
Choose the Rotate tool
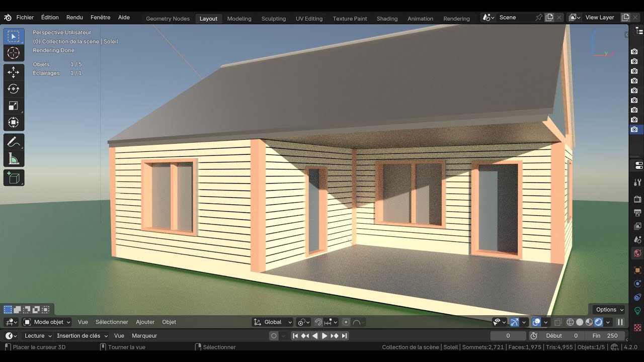tap(14, 89)
